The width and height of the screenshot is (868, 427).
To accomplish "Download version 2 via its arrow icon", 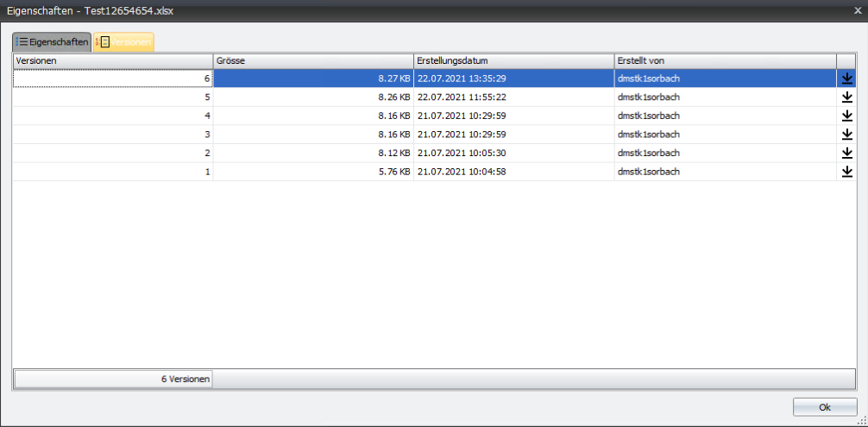I will coord(846,154).
